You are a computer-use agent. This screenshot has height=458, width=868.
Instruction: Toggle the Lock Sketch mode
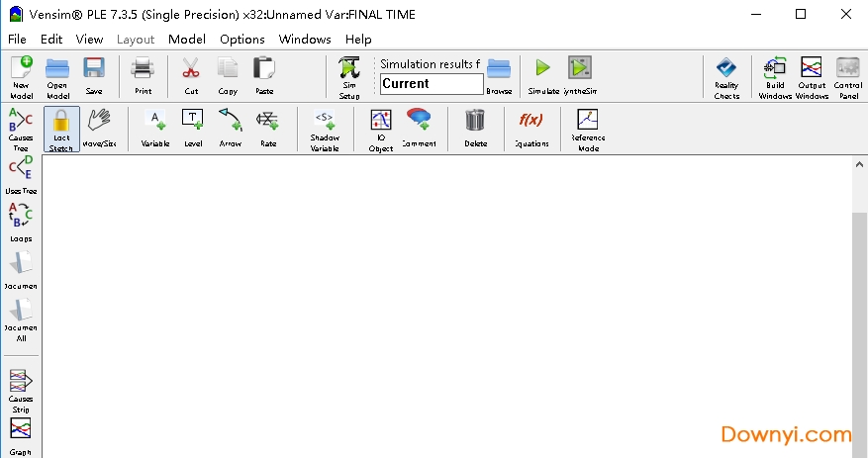click(60, 129)
